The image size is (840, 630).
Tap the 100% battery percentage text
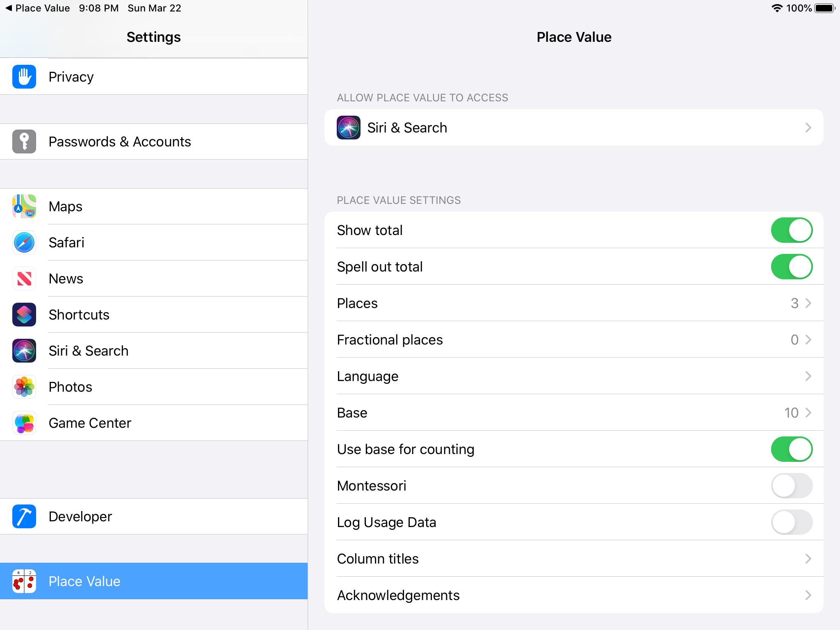pos(799,8)
